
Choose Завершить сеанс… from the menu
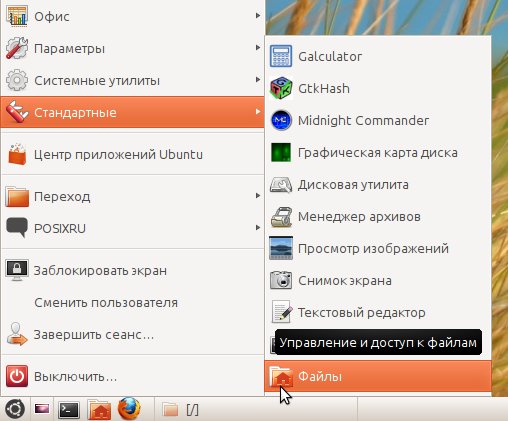(133, 335)
